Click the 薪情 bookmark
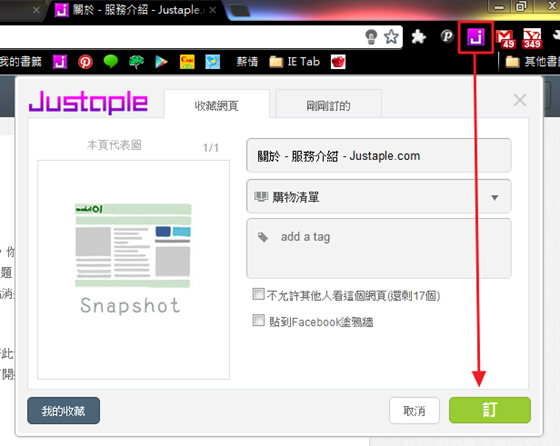The height and width of the screenshot is (446, 560). pyautogui.click(x=247, y=62)
